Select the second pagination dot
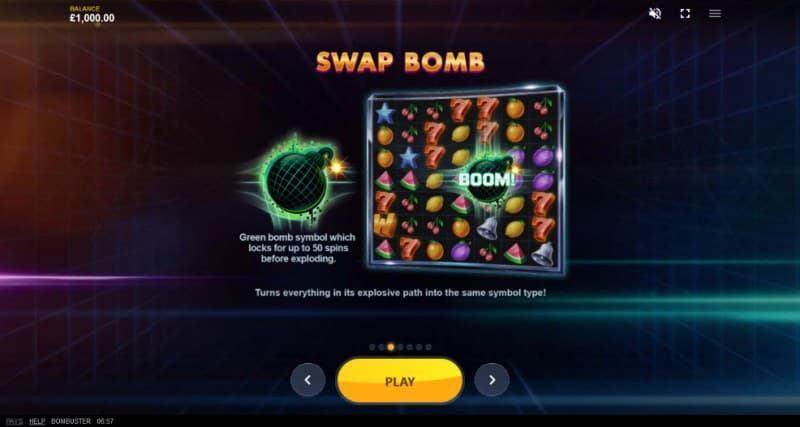The image size is (800, 427). coord(381,347)
